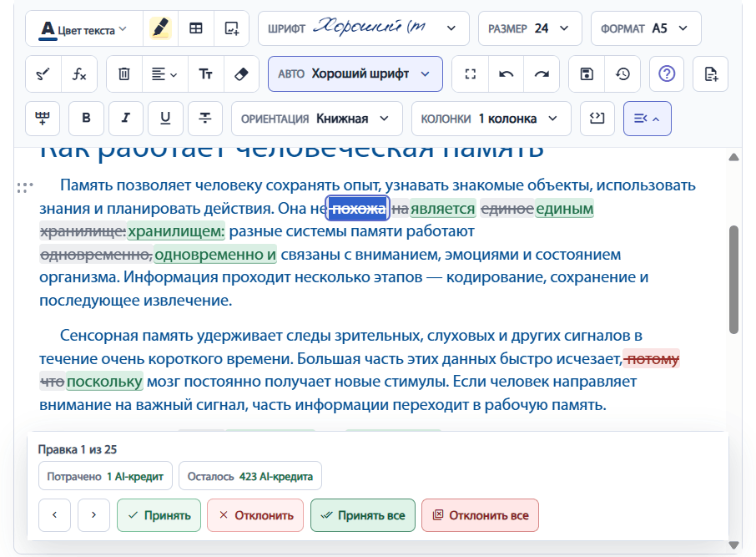Viewport: 756px width, 557px height.
Task: Go to previous edit with left chevron
Action: click(54, 515)
